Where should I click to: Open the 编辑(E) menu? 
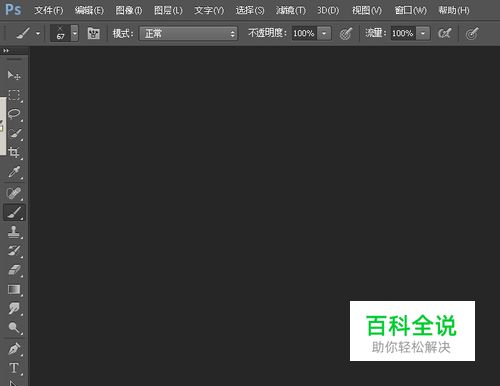(x=89, y=10)
